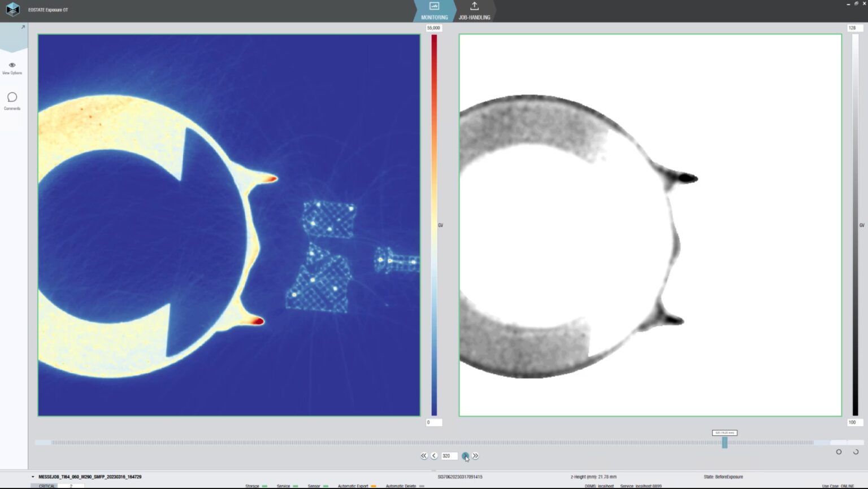Go to next layer with right arrow

click(x=465, y=456)
